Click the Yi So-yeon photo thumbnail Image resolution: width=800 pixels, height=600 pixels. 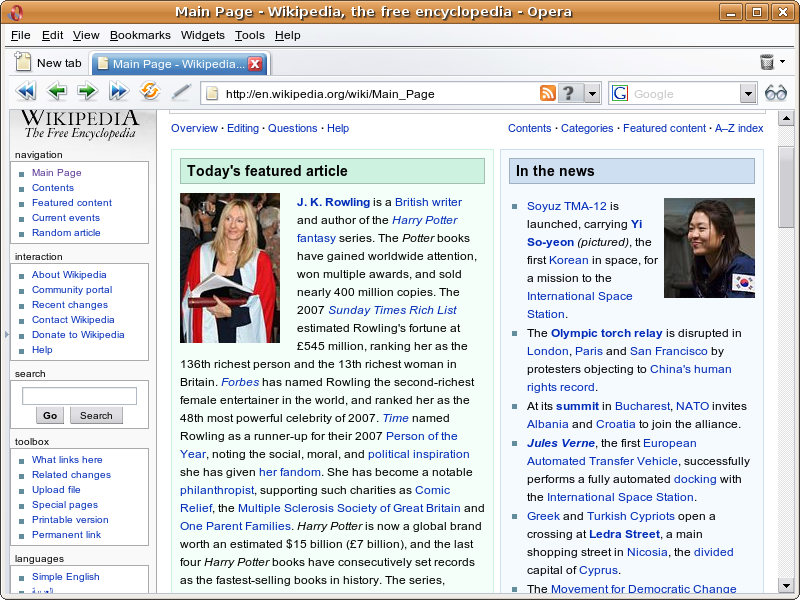tap(709, 248)
